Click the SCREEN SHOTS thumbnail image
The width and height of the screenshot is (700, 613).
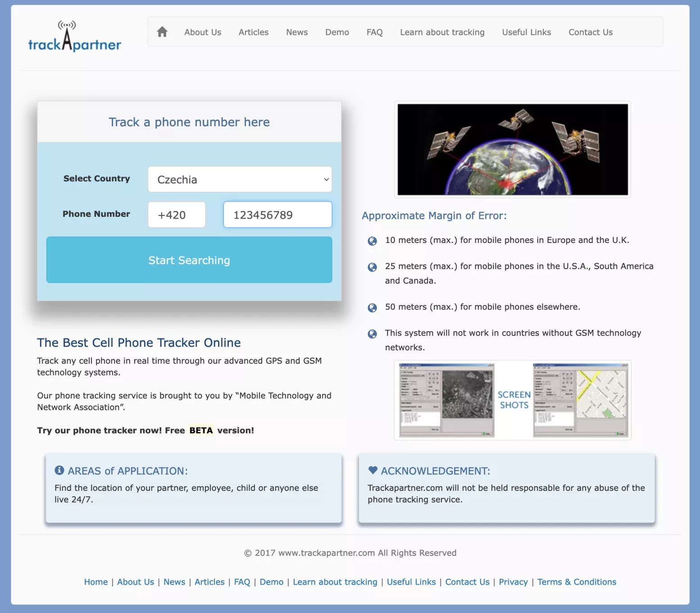[513, 400]
